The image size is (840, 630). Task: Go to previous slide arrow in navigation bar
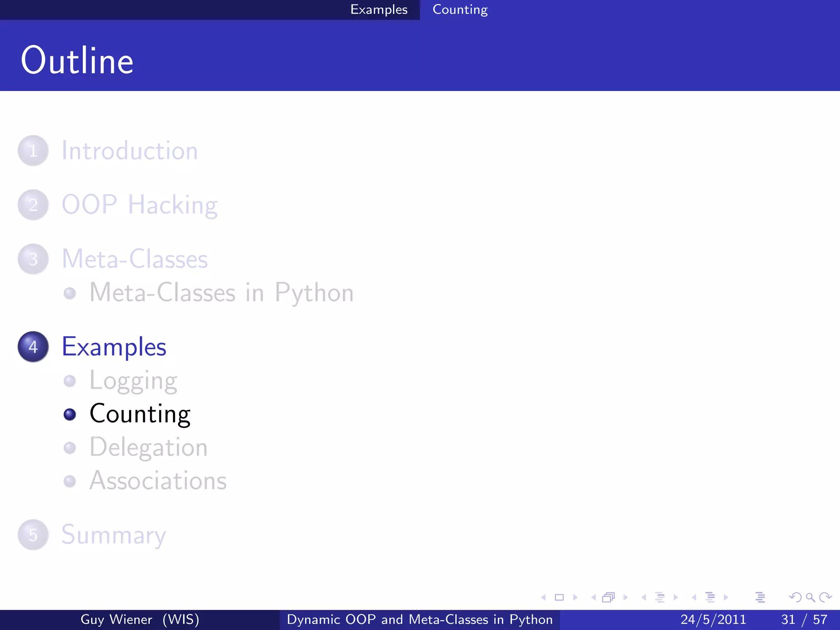(543, 598)
